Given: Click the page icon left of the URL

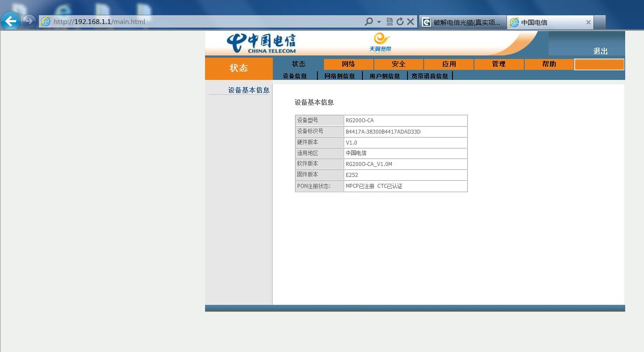Looking at the screenshot, I should click(46, 21).
